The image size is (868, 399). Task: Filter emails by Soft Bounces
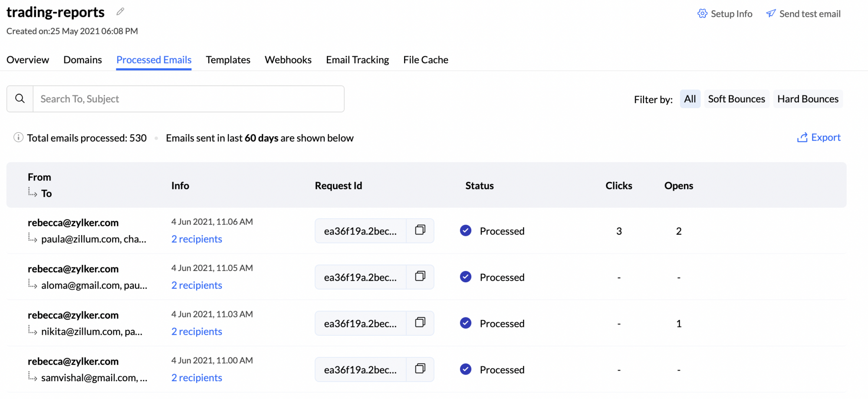tap(736, 99)
